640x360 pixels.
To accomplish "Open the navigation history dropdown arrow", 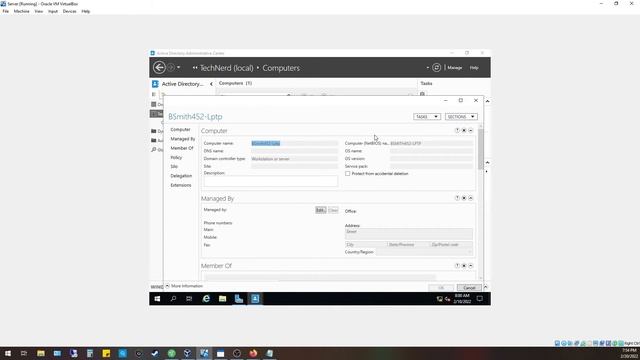I will [178, 67].
